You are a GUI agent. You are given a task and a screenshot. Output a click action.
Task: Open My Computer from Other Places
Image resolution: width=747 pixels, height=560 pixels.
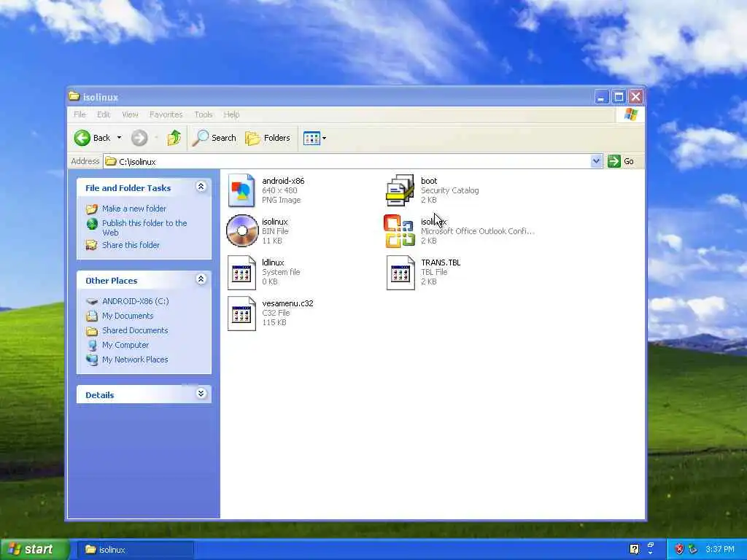pyautogui.click(x=125, y=345)
